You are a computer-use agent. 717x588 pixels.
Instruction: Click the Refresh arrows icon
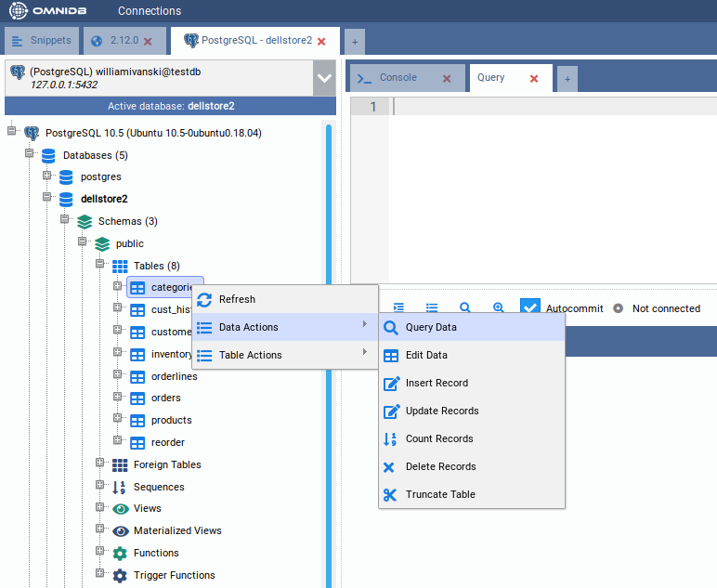pyautogui.click(x=204, y=300)
